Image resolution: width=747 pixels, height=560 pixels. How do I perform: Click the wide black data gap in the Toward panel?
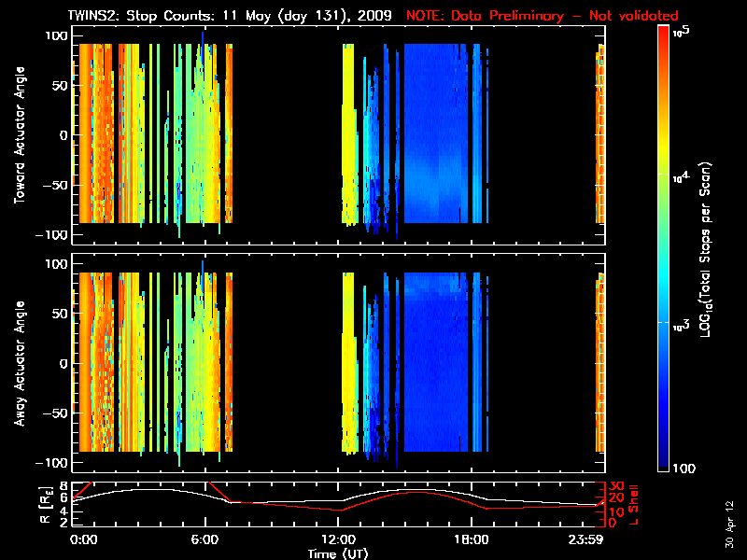click(287, 135)
